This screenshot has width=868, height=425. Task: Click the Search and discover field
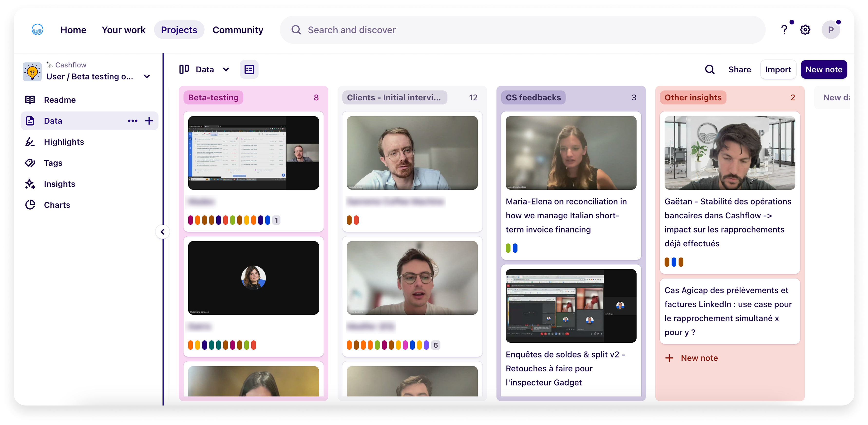(522, 30)
